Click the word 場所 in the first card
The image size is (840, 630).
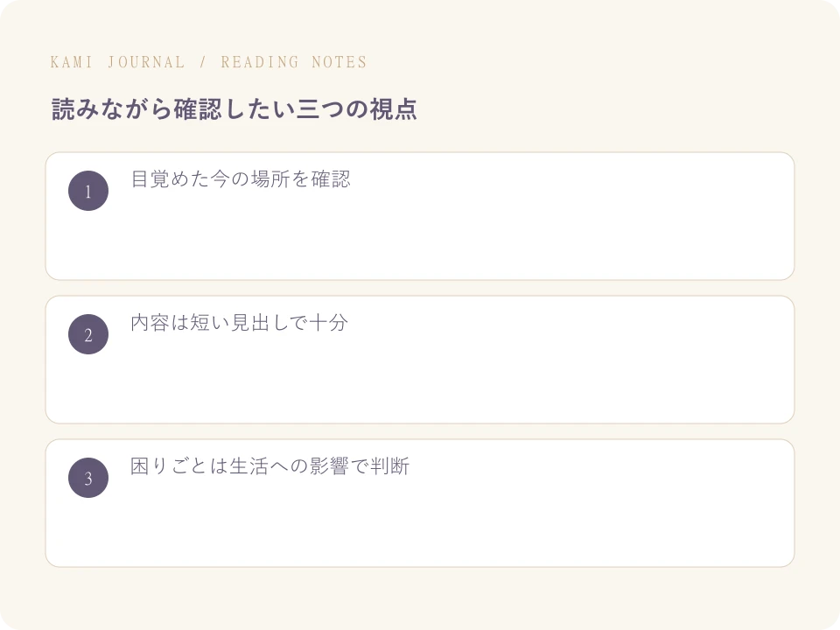coord(270,178)
